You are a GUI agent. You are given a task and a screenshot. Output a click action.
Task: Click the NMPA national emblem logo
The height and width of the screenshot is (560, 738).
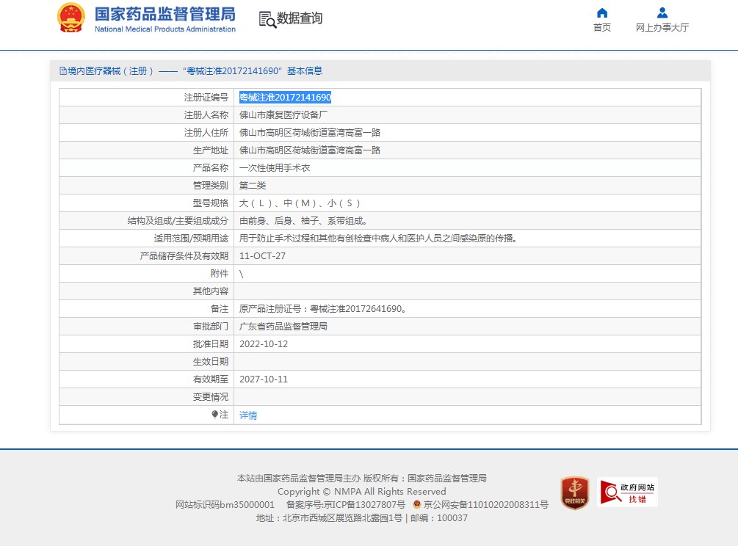(x=71, y=18)
